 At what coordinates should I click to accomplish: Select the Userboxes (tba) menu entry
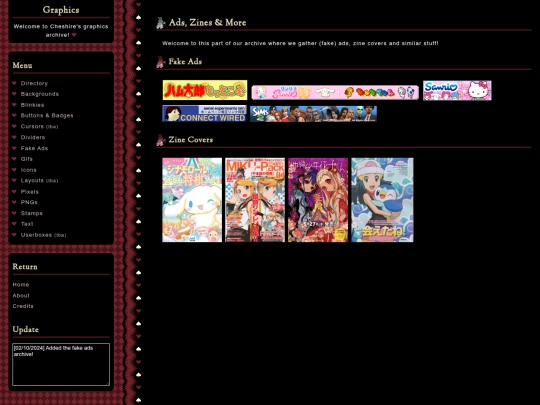tap(43, 235)
